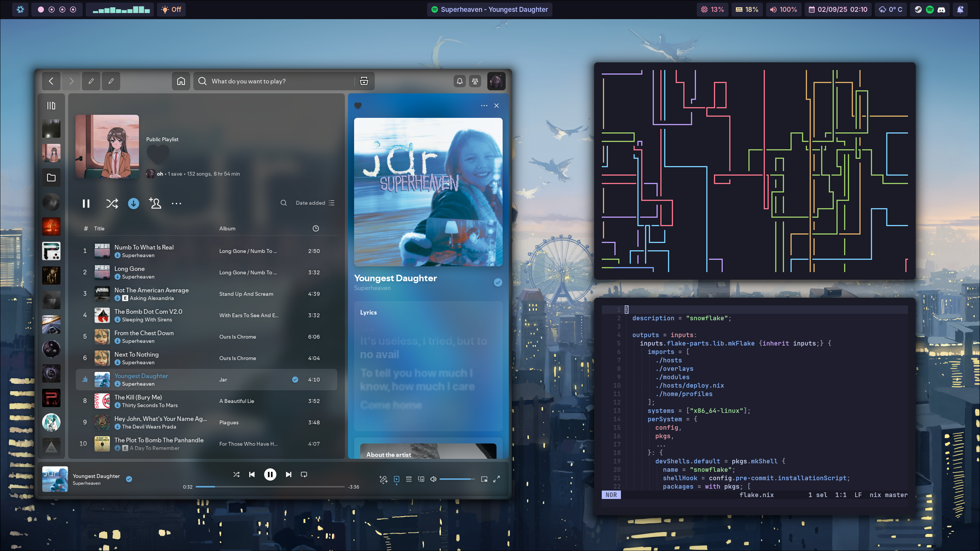Invite collaborators to the playlist
The width and height of the screenshot is (980, 551).
(x=155, y=203)
